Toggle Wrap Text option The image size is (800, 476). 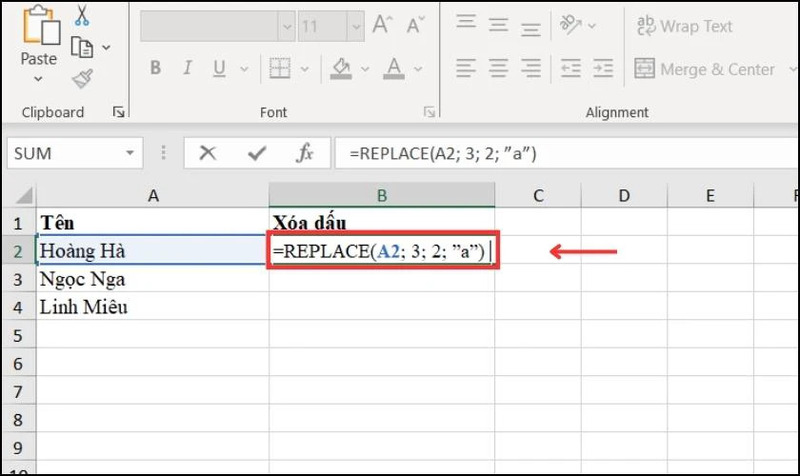(685, 26)
